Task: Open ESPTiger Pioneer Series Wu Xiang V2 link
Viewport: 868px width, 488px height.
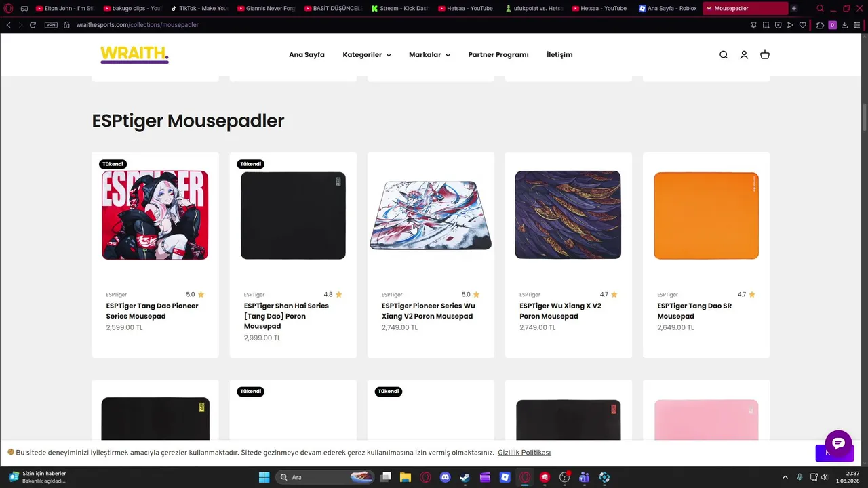Action: click(x=428, y=311)
